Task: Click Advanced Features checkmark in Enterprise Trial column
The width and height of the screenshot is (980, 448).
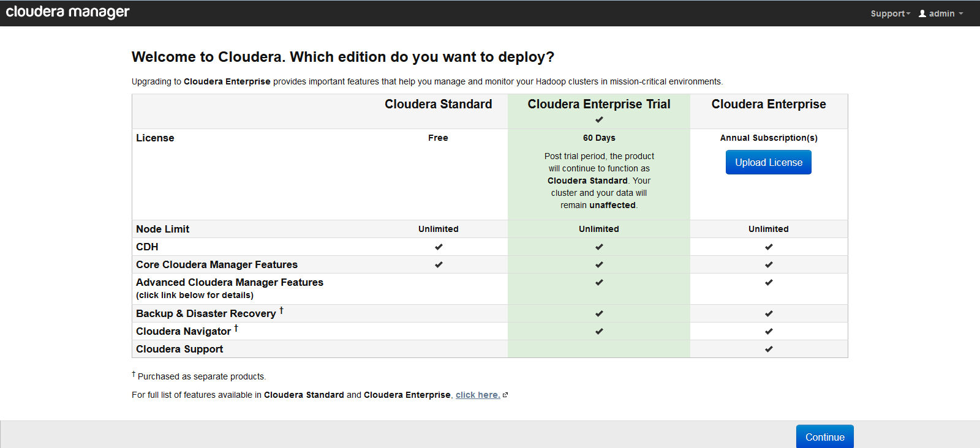Action: tap(599, 282)
